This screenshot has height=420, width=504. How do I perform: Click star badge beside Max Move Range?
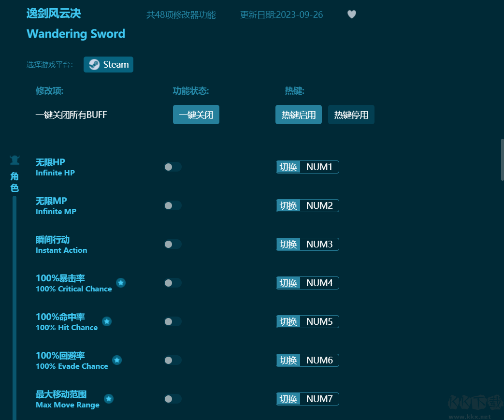(x=109, y=399)
